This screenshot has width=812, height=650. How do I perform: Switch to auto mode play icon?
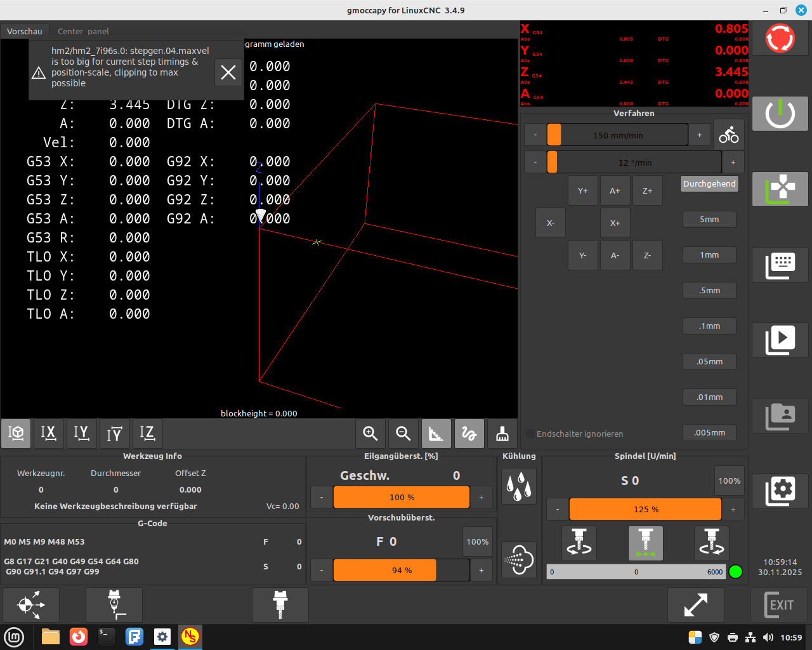coord(780,340)
